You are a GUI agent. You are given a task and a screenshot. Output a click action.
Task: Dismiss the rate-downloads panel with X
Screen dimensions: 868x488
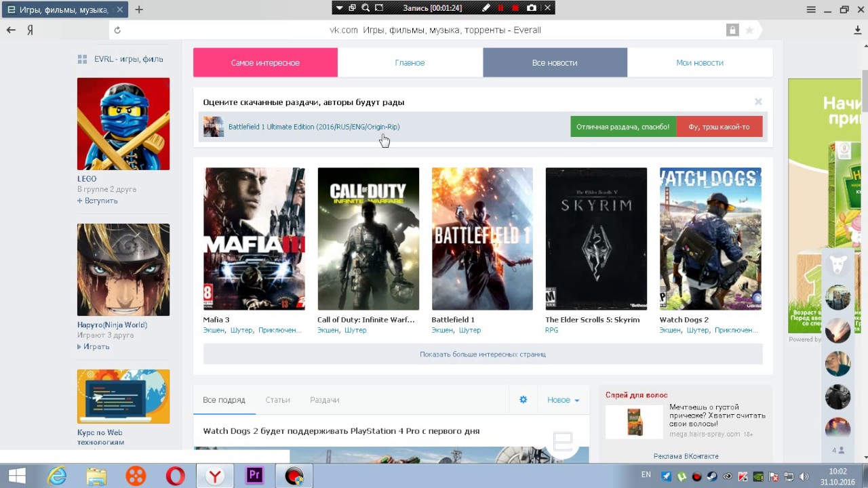point(758,102)
